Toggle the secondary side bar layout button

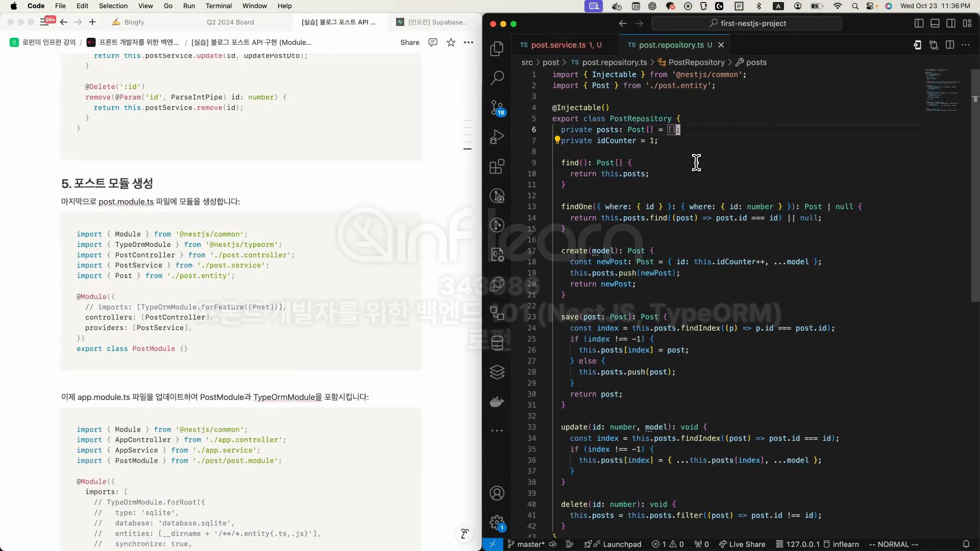pyautogui.click(x=951, y=23)
